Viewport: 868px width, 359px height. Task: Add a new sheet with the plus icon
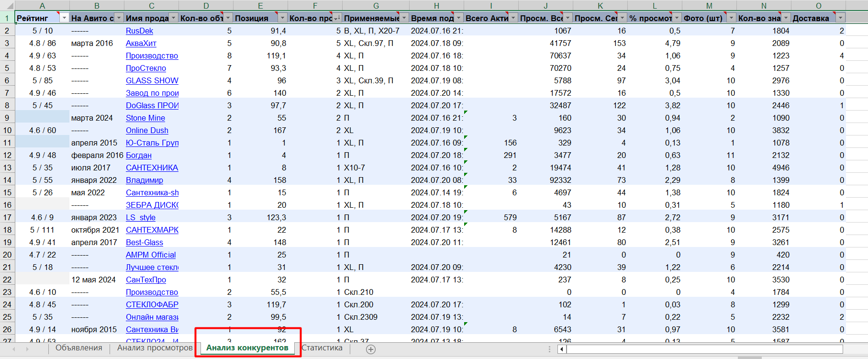click(370, 349)
